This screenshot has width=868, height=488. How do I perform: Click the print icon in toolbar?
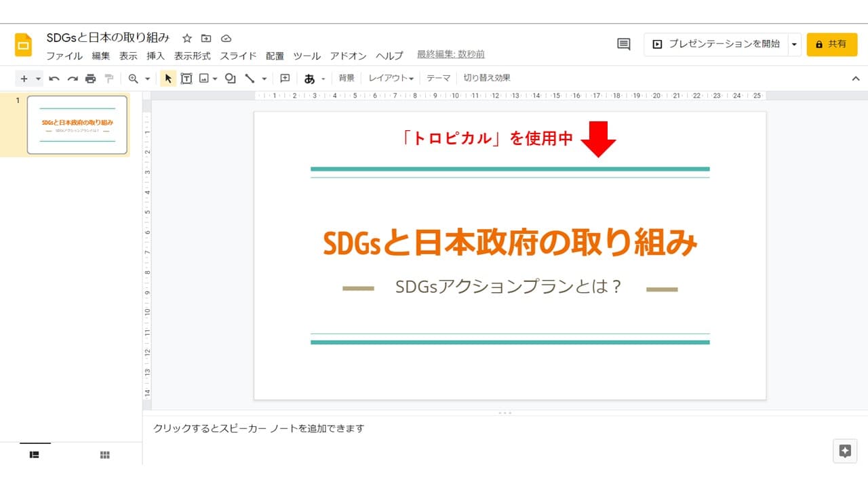click(90, 79)
